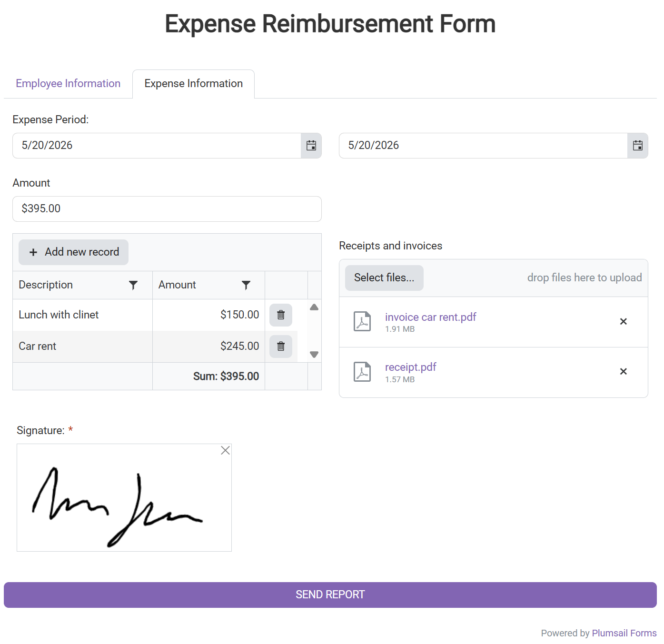Select the Car rent description cell
The image size is (664, 644).
[83, 347]
